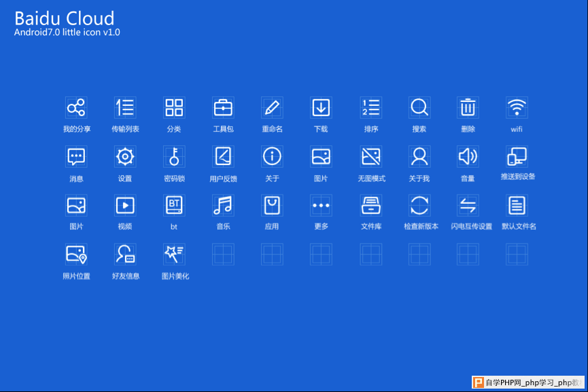Open the 闪电互传设置 transfer arrows icon
Image resolution: width=588 pixels, height=392 pixels.
point(468,205)
